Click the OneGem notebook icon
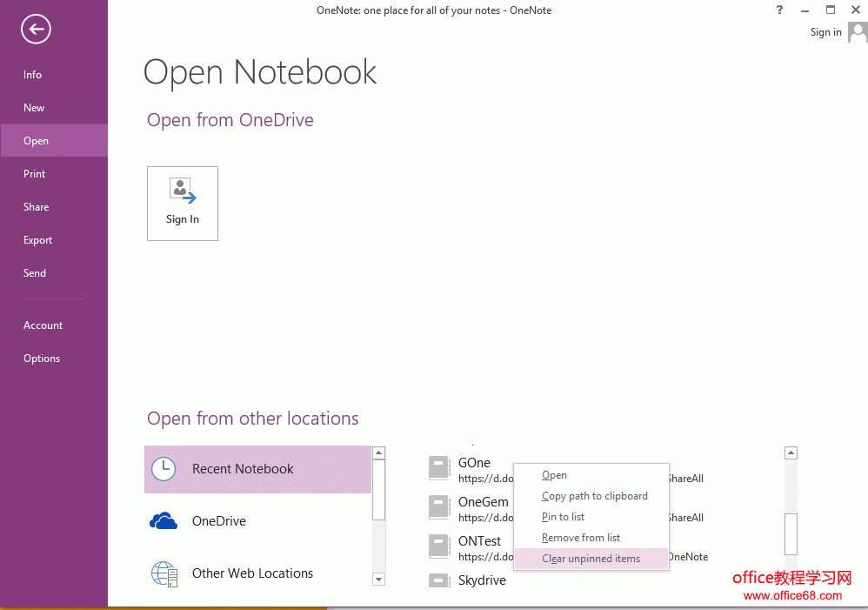The width and height of the screenshot is (868, 610). [x=439, y=507]
